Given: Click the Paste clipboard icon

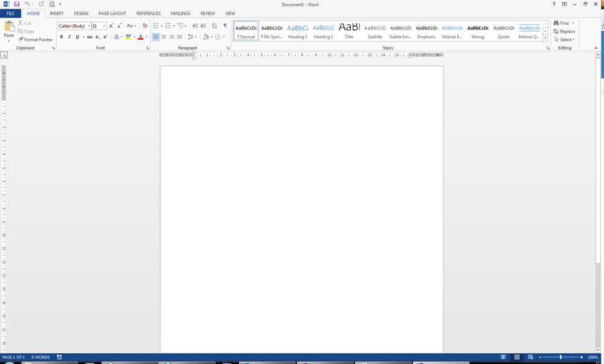Looking at the screenshot, I should [9, 27].
